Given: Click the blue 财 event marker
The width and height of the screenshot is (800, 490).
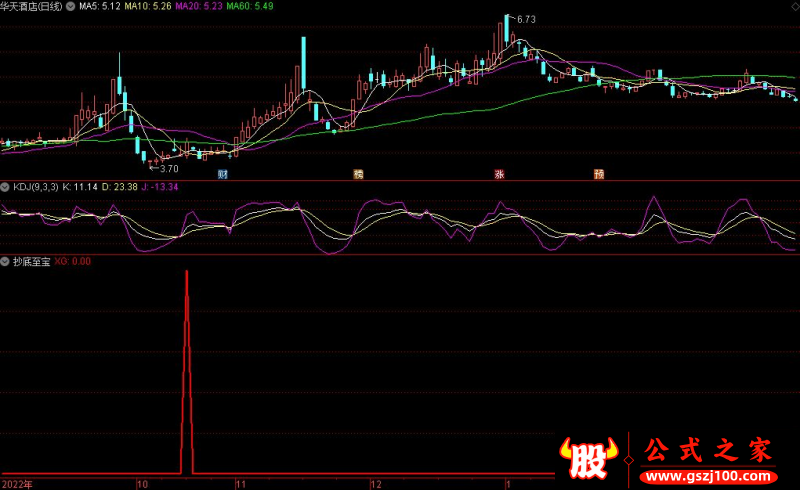Looking at the screenshot, I should coord(222,174).
